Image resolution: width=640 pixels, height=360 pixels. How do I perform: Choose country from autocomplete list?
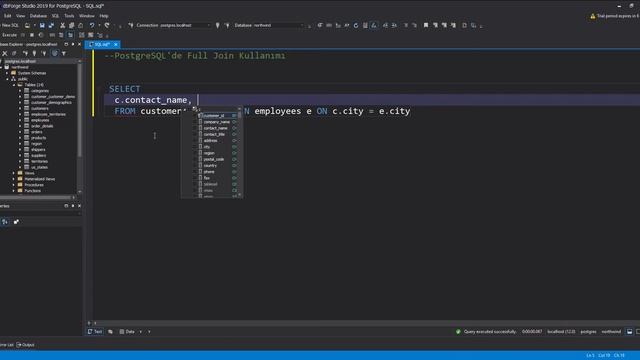pyautogui.click(x=217, y=166)
